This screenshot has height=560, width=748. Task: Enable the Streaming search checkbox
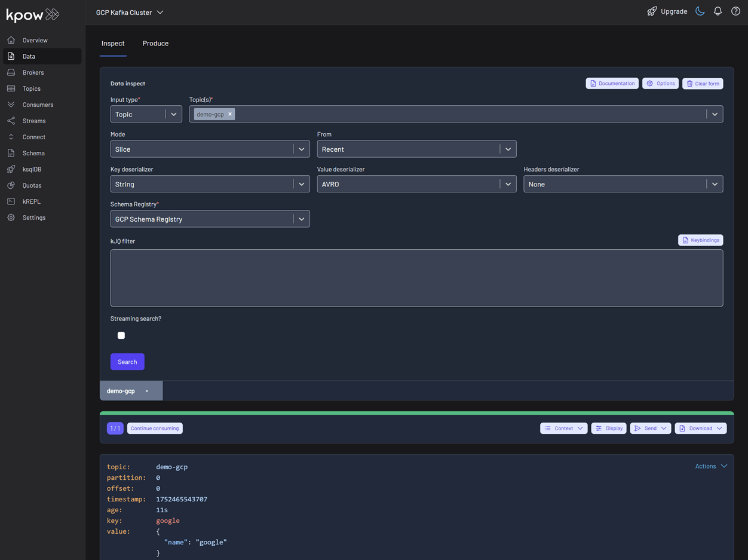point(121,335)
